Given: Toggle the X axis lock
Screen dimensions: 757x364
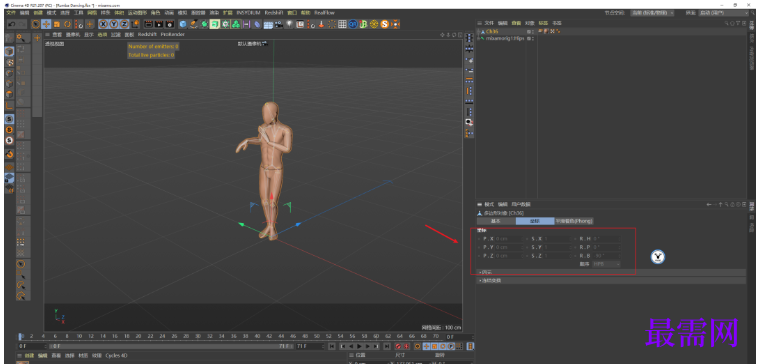Looking at the screenshot, I should click(x=103, y=24).
